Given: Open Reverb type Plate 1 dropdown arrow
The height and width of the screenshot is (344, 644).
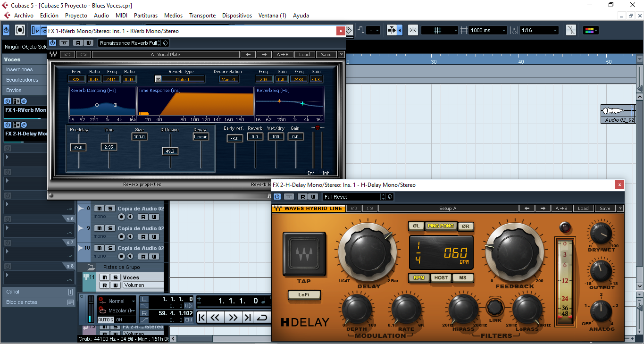Looking at the screenshot, I should click(158, 79).
